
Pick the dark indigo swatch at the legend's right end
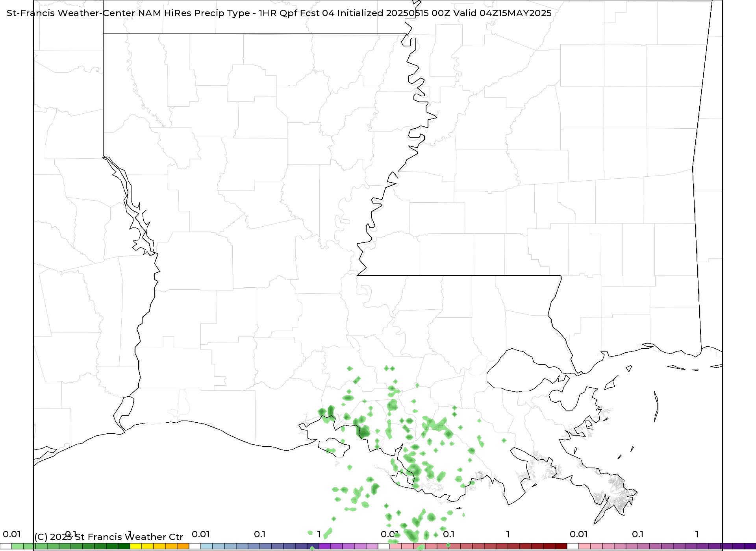click(x=750, y=546)
